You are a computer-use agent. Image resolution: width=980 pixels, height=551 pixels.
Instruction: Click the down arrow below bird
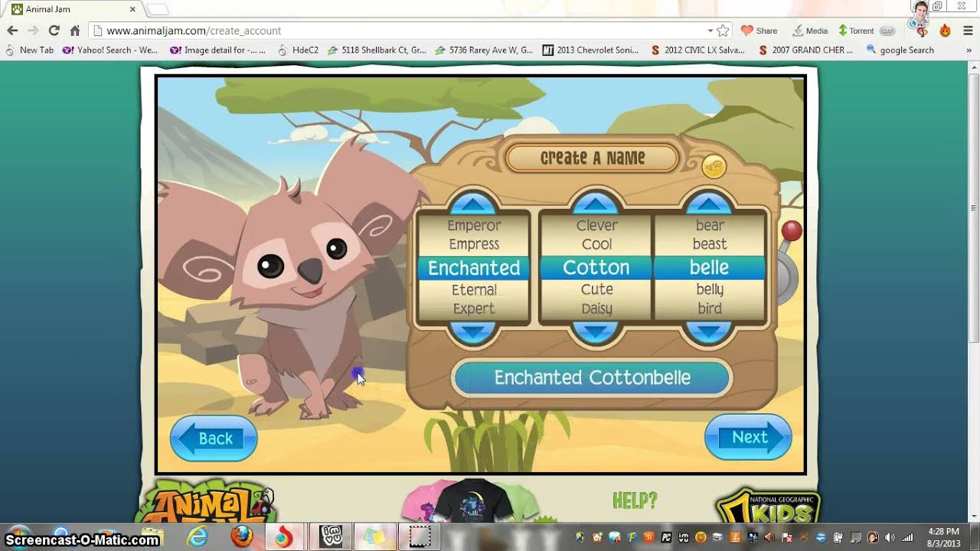click(x=709, y=331)
